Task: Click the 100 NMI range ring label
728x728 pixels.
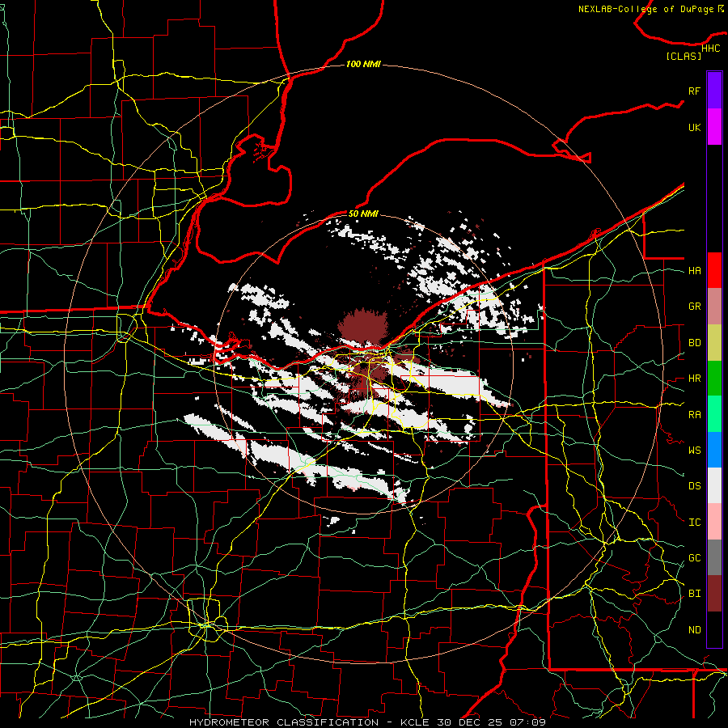Action: pos(363,64)
